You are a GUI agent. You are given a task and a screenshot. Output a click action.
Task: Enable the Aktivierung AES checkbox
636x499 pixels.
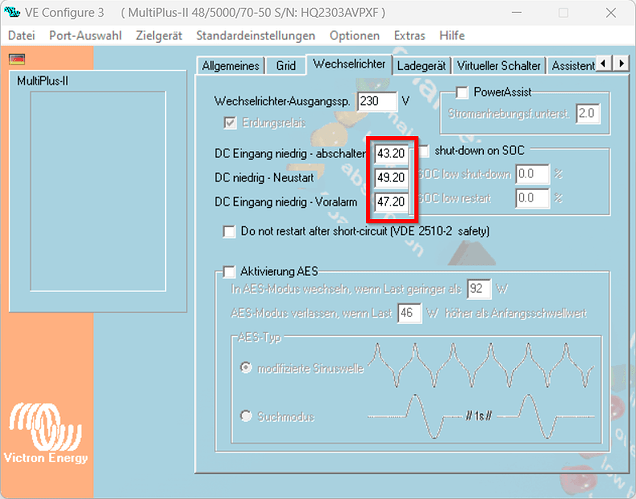pyautogui.click(x=229, y=271)
